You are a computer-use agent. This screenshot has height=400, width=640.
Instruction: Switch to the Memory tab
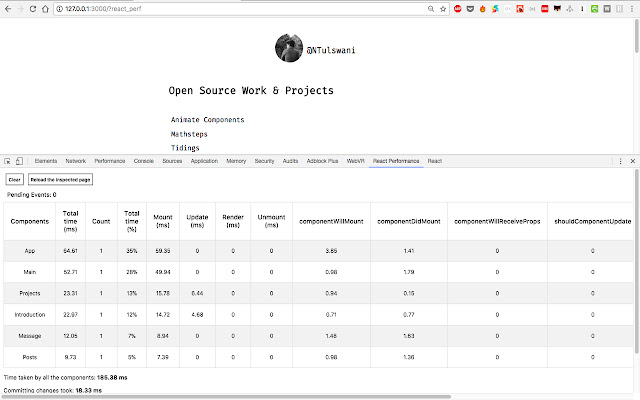[x=236, y=161]
